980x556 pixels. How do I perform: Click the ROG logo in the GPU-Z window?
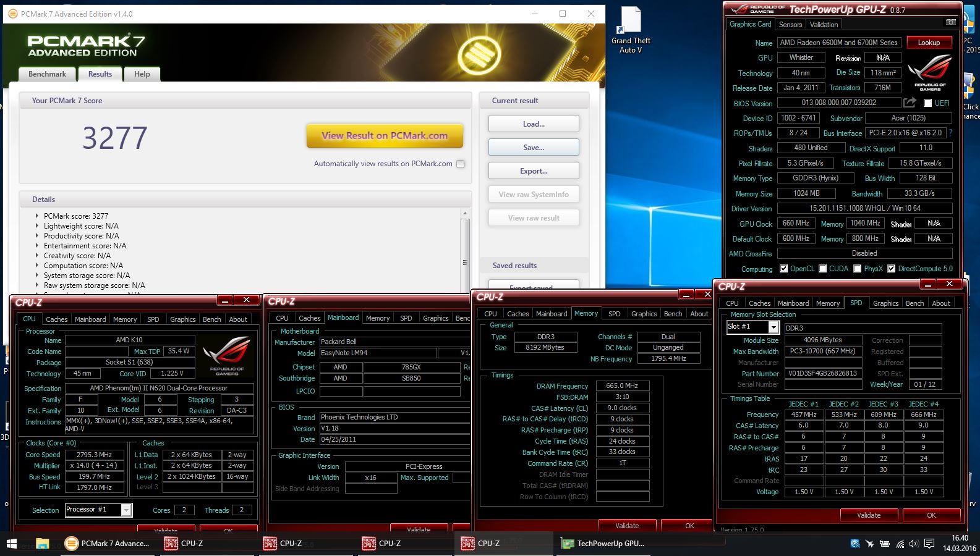click(930, 73)
